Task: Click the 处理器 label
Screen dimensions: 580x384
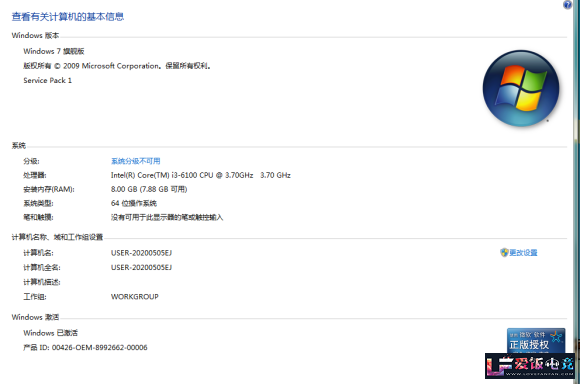Action: click(35, 175)
